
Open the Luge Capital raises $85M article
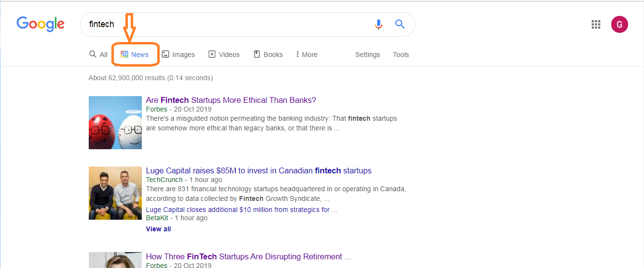pyautogui.click(x=259, y=171)
